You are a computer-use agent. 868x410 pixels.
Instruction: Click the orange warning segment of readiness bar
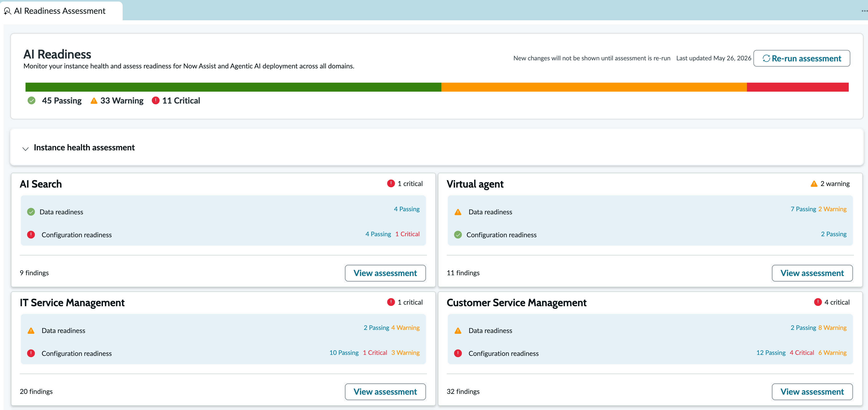click(x=594, y=87)
